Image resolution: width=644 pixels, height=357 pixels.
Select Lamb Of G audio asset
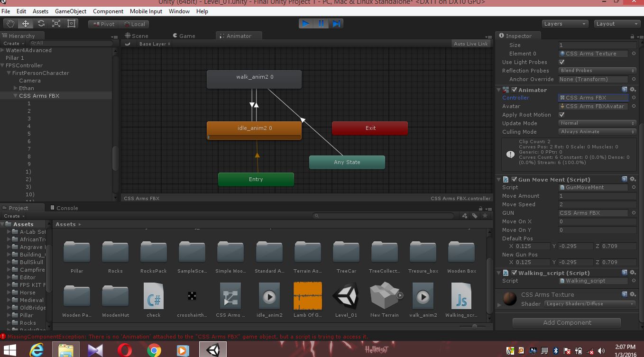pyautogui.click(x=308, y=300)
